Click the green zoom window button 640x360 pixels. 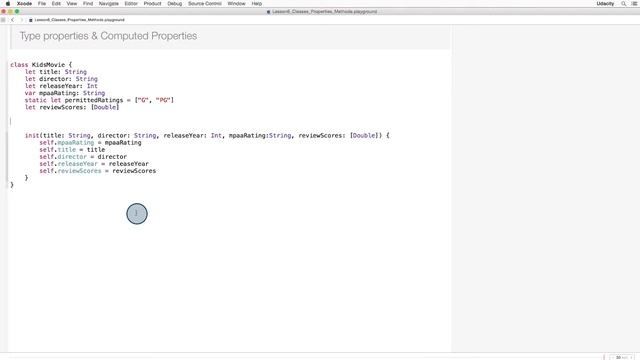pyautogui.click(x=17, y=11)
